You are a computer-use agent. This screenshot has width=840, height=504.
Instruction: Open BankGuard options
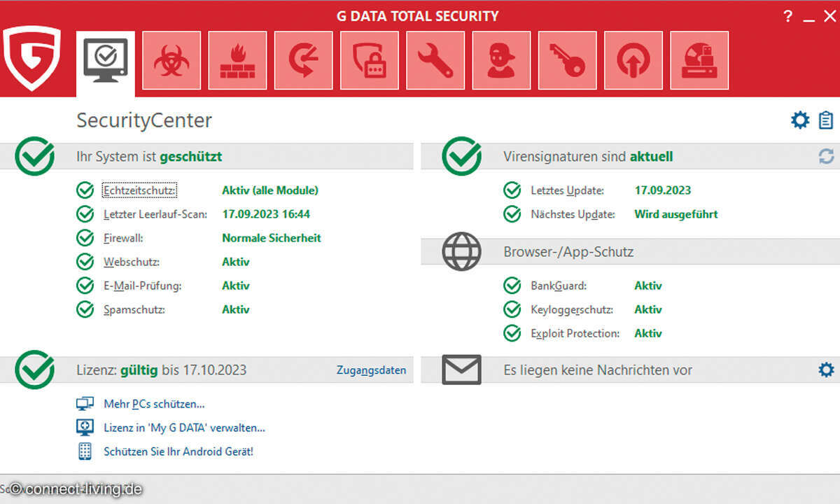559,286
